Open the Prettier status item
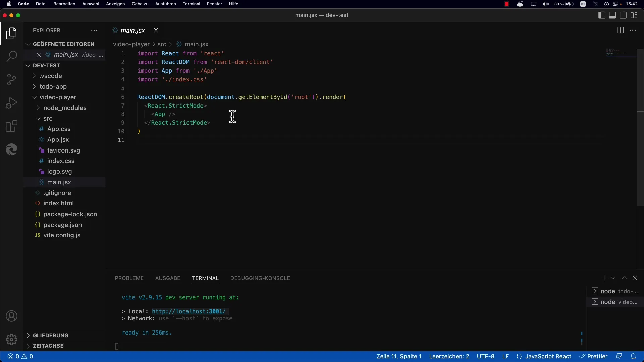644x362 pixels. click(593, 356)
